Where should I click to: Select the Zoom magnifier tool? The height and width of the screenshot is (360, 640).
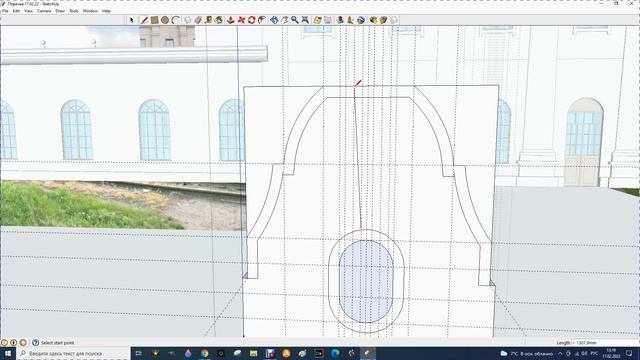click(295, 20)
